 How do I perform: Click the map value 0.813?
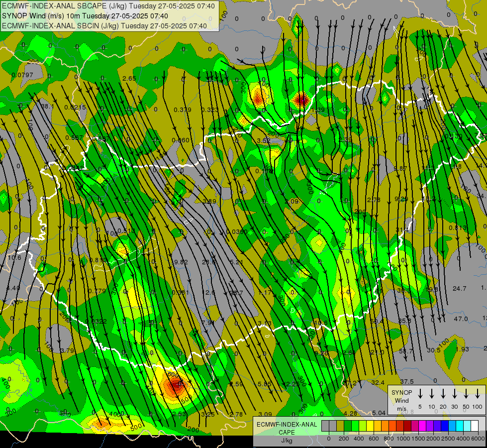458,228
